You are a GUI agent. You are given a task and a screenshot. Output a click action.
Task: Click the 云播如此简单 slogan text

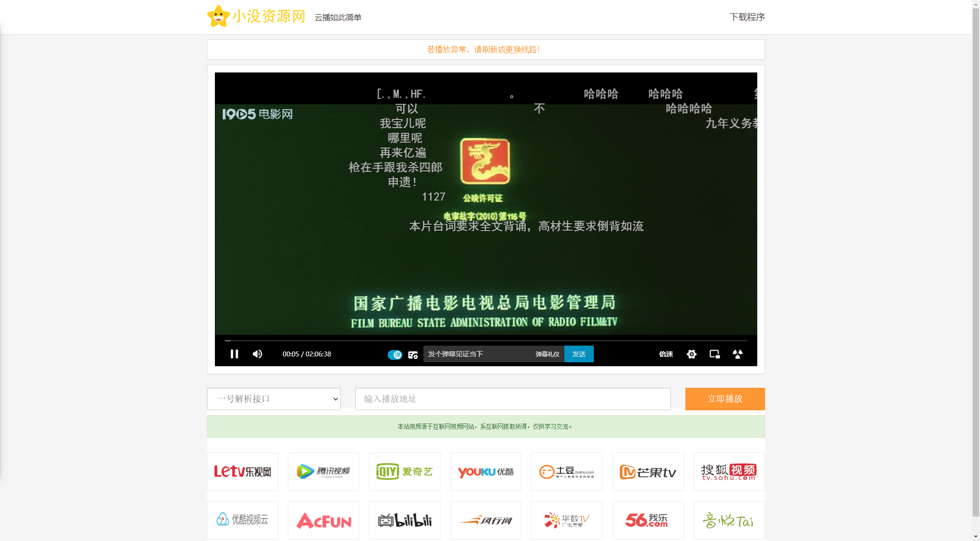pyautogui.click(x=338, y=18)
